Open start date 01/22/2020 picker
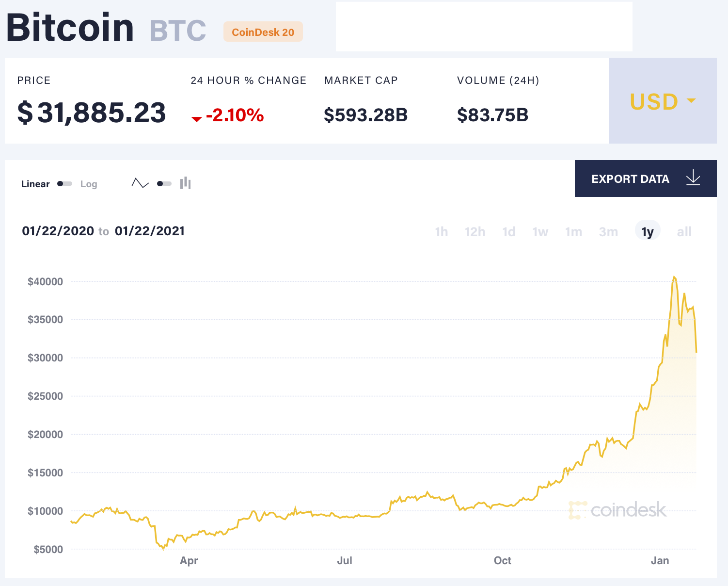The image size is (728, 586). 59,231
